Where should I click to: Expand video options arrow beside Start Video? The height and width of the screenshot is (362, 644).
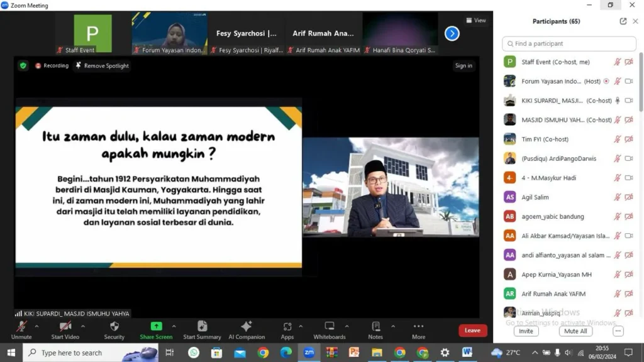click(x=83, y=326)
